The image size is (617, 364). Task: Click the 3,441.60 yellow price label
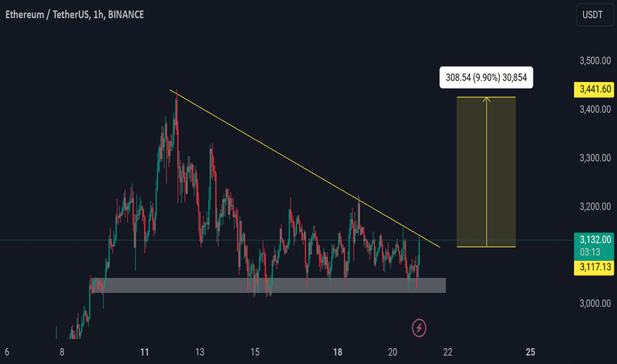coord(594,89)
